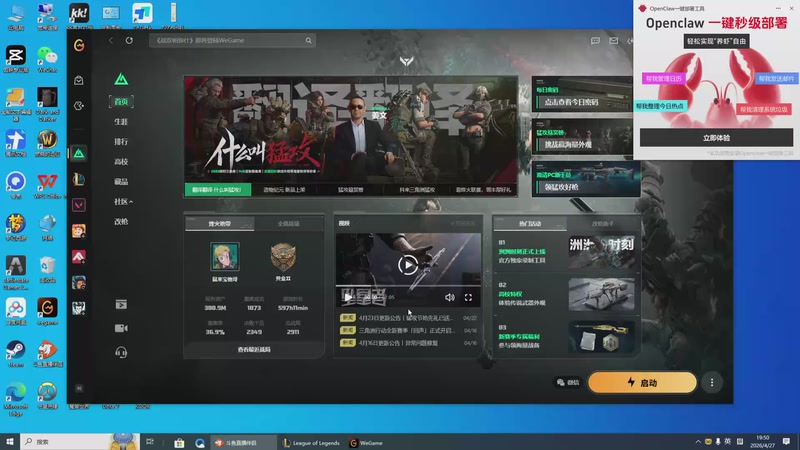Click the 微信 button near 启动
800x450 pixels.
(568, 382)
